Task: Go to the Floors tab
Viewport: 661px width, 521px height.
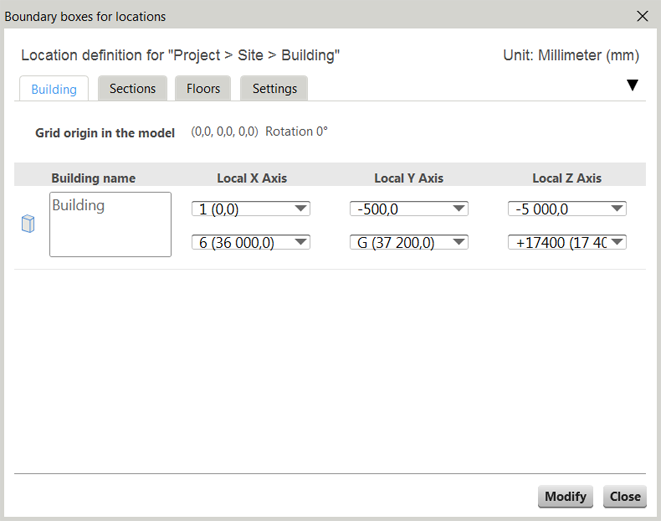Action: click(203, 89)
